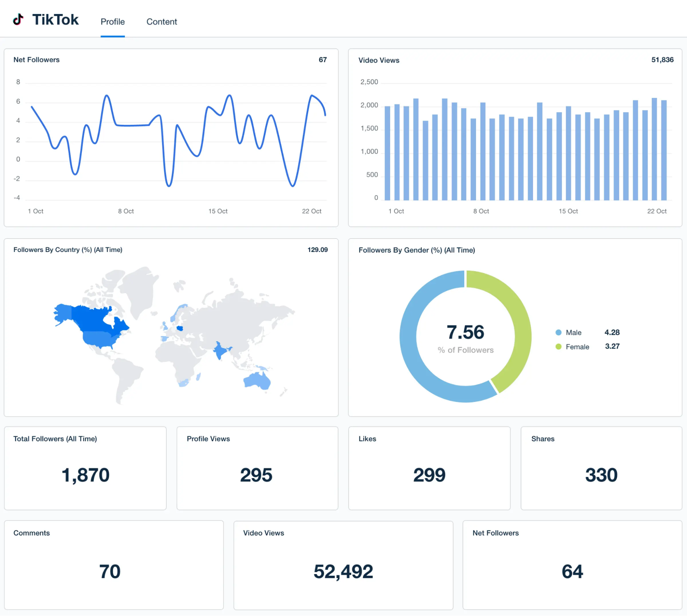Open the Total Followers (All Time) card
This screenshot has height=616, width=687.
coord(85,468)
